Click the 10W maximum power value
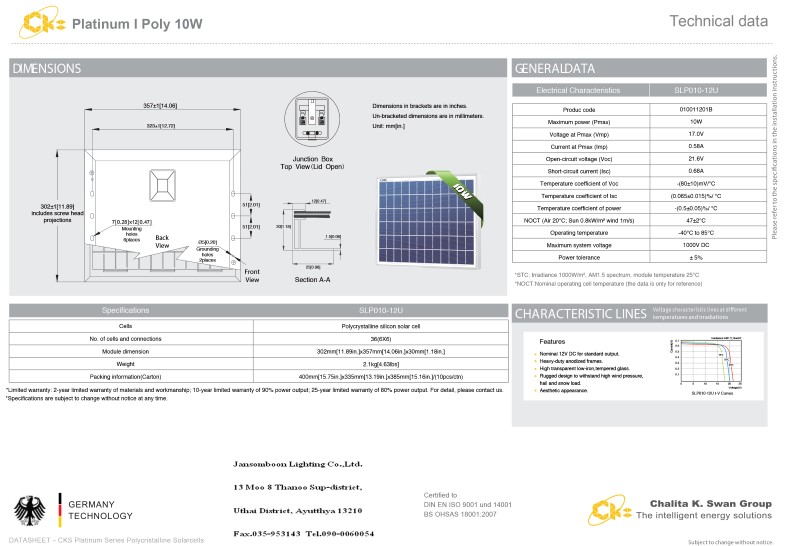The image size is (791, 546). point(696,122)
